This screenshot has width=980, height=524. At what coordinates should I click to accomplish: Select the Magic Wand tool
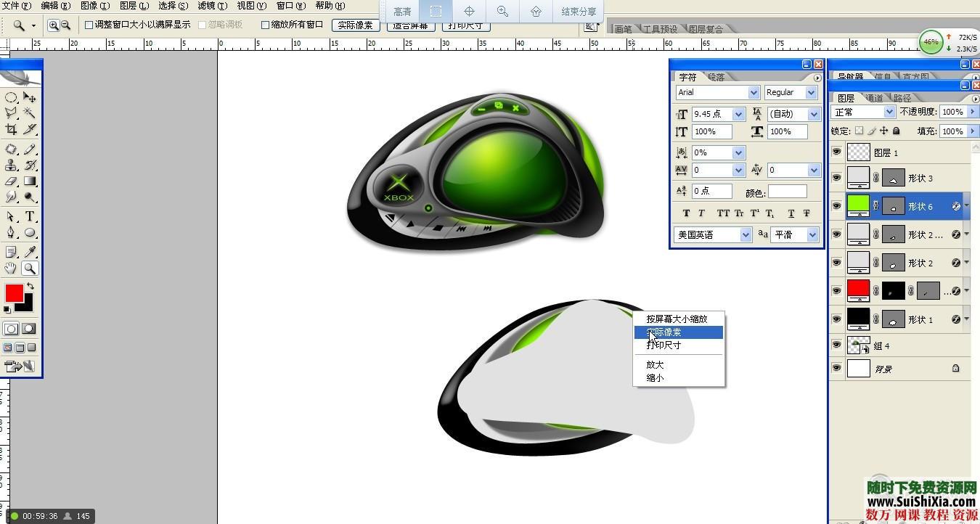[30, 113]
